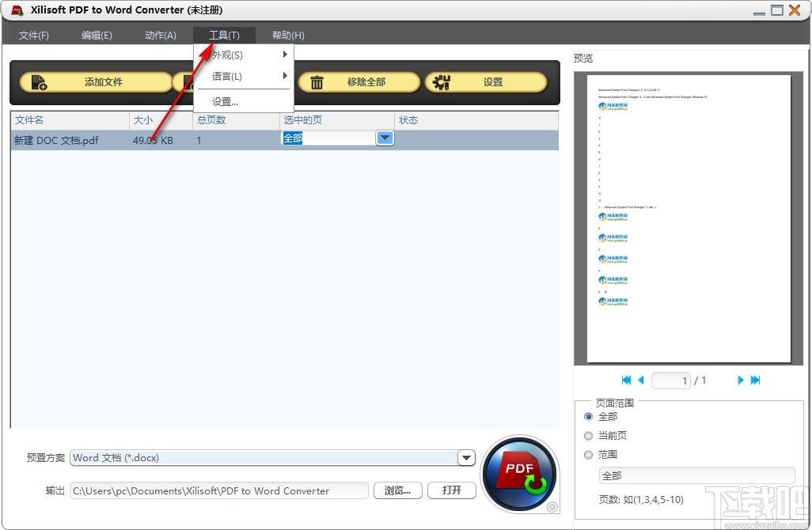The image size is (812, 530).
Task: Click the 总页数 column header
Action: point(236,120)
